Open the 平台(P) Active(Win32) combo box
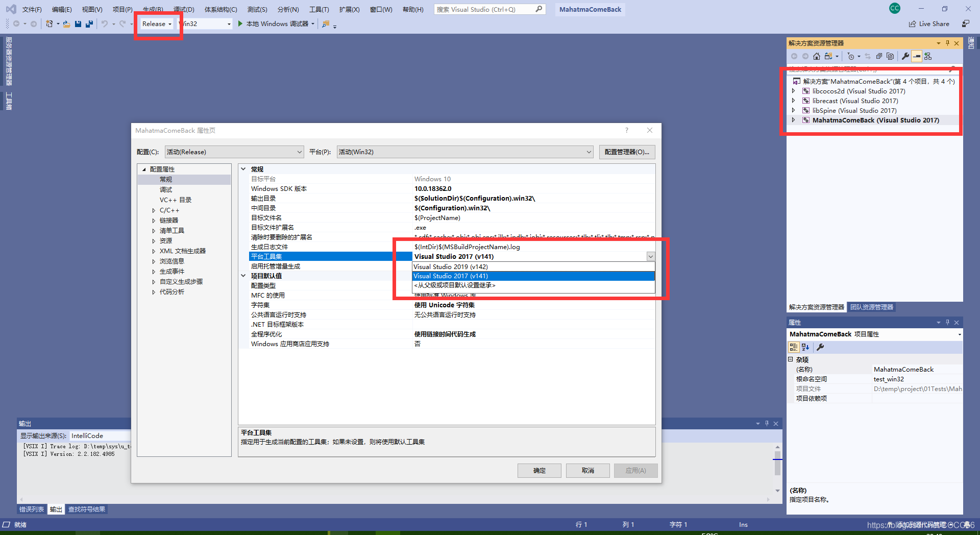The height and width of the screenshot is (535, 980). tap(465, 152)
